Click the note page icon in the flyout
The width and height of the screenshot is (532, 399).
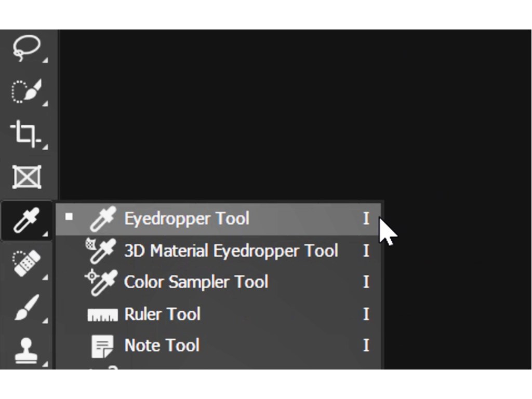pyautogui.click(x=102, y=346)
